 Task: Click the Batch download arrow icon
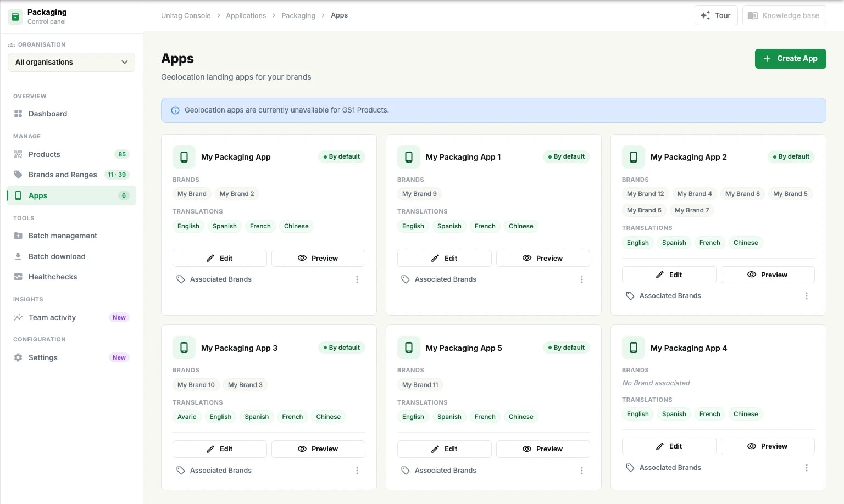[18, 256]
